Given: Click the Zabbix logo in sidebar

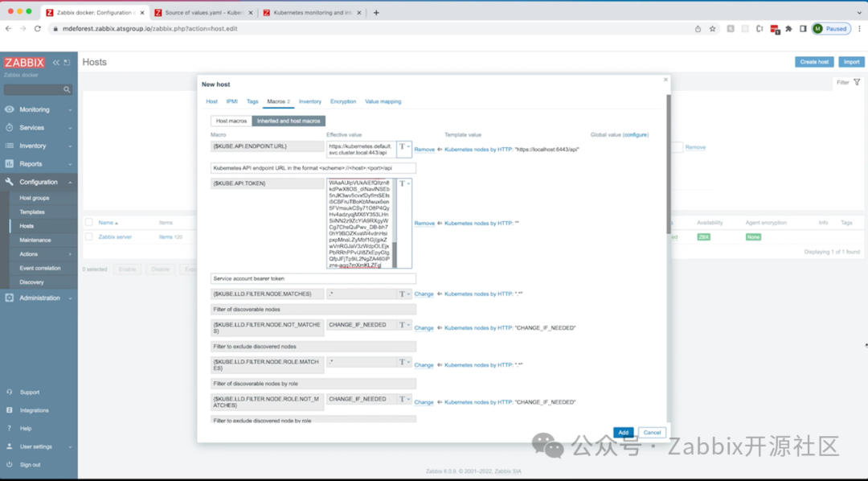Looking at the screenshot, I should pos(24,63).
